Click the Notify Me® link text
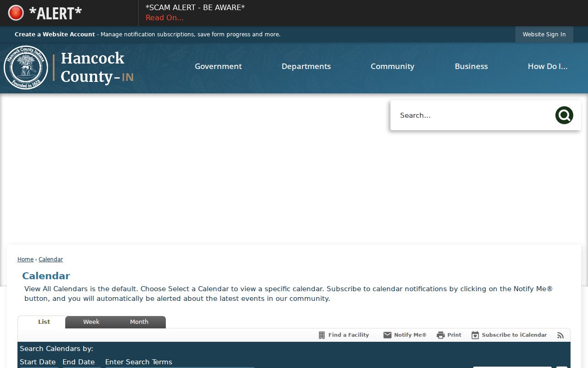This screenshot has width=588, height=368. tap(410, 335)
